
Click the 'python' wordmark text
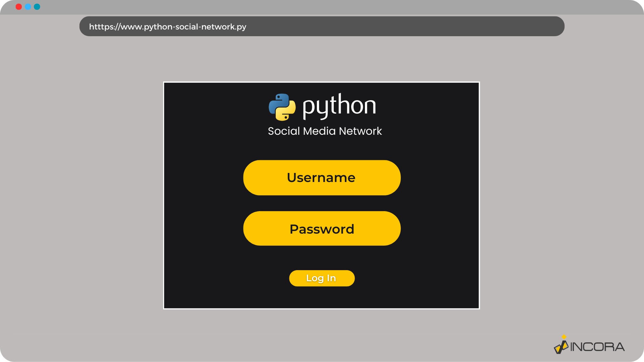[339, 106]
